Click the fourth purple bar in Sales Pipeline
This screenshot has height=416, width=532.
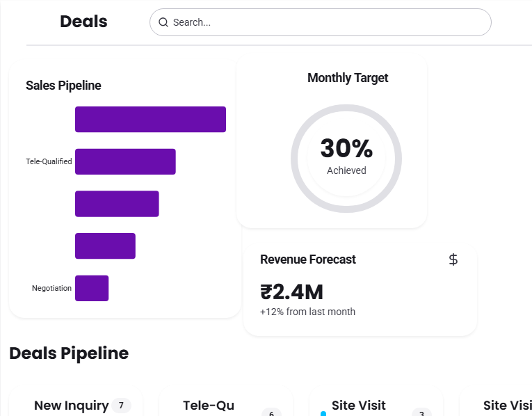click(x=105, y=246)
